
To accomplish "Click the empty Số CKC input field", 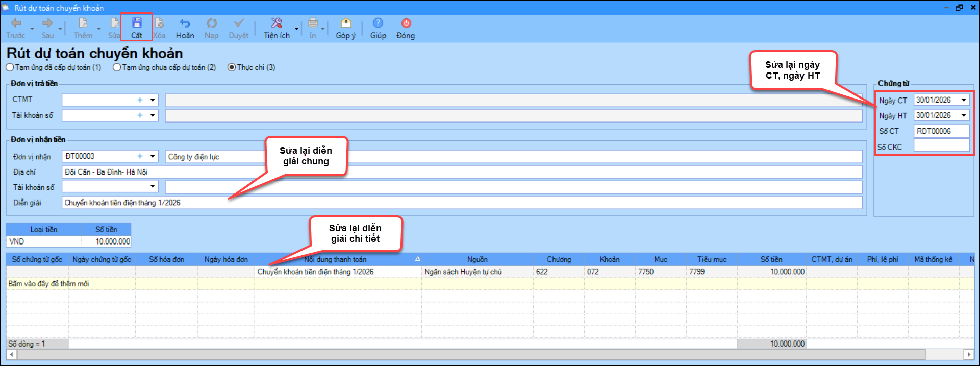I will click(941, 146).
